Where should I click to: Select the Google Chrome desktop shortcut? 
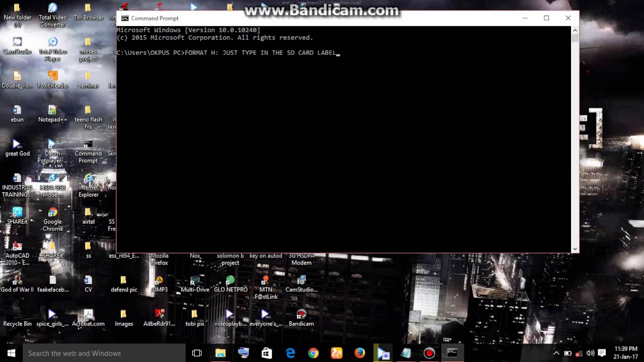pos(53,220)
